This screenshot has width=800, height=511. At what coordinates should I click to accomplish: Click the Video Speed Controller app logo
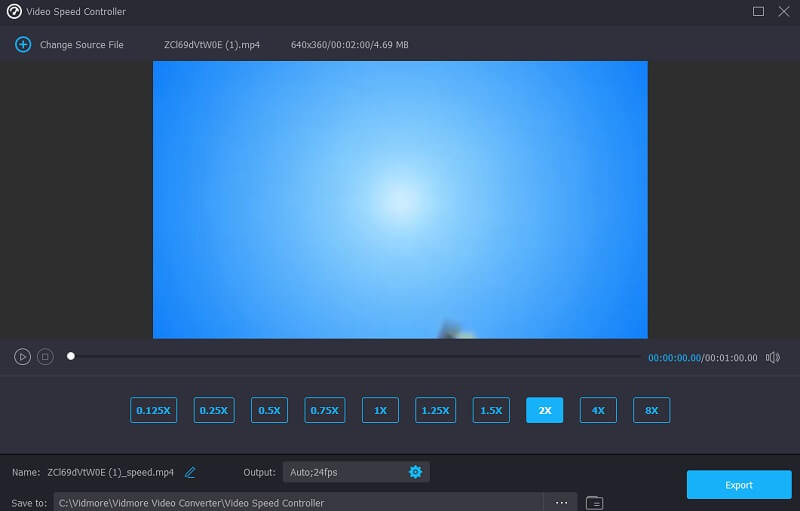[14, 11]
